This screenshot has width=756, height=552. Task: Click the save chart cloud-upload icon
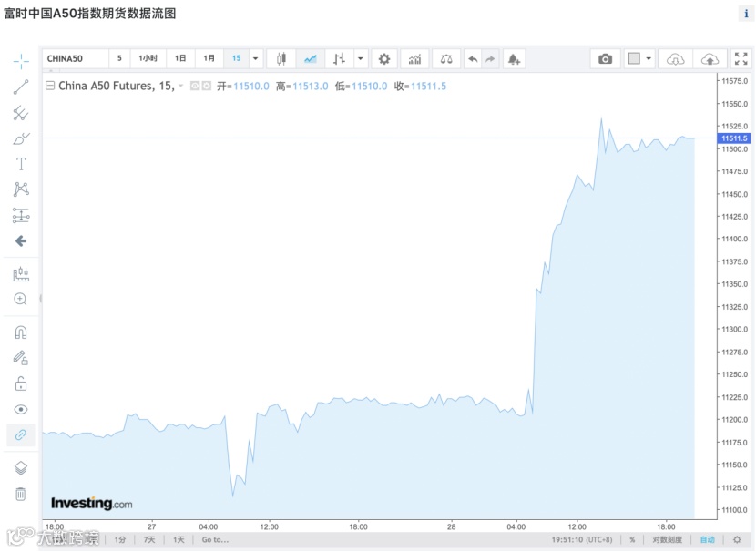(x=710, y=59)
